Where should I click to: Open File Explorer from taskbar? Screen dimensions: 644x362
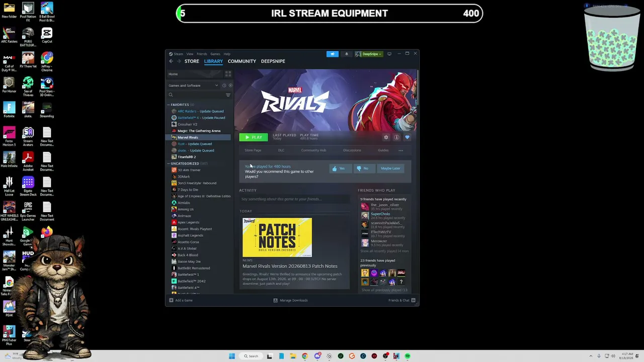[293, 356]
